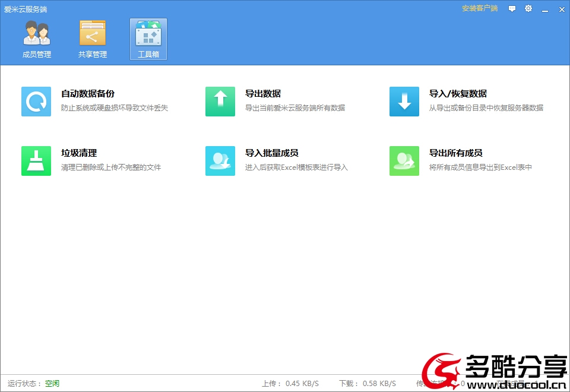The width and height of the screenshot is (570, 392).
Task: Open the 成员管理 member management icon
Action: (37, 33)
